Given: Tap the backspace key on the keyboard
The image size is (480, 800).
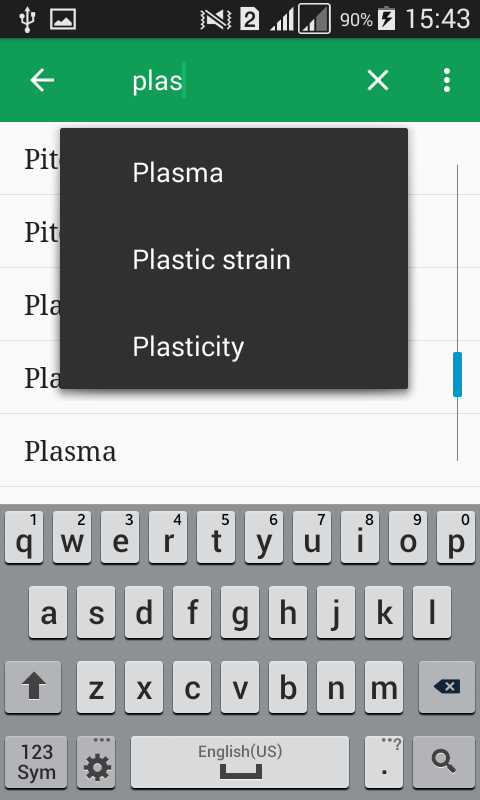Looking at the screenshot, I should click(x=446, y=687).
